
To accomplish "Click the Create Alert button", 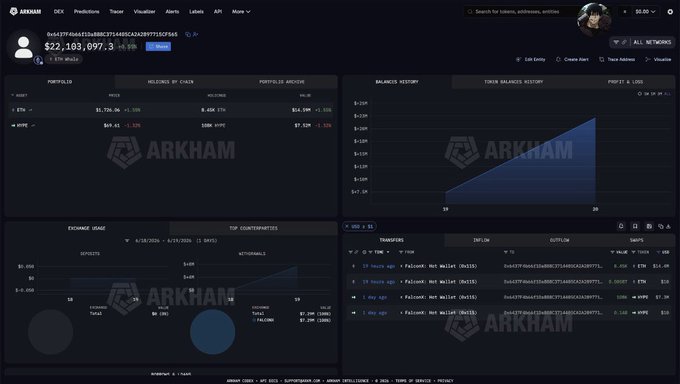I will click(572, 59).
